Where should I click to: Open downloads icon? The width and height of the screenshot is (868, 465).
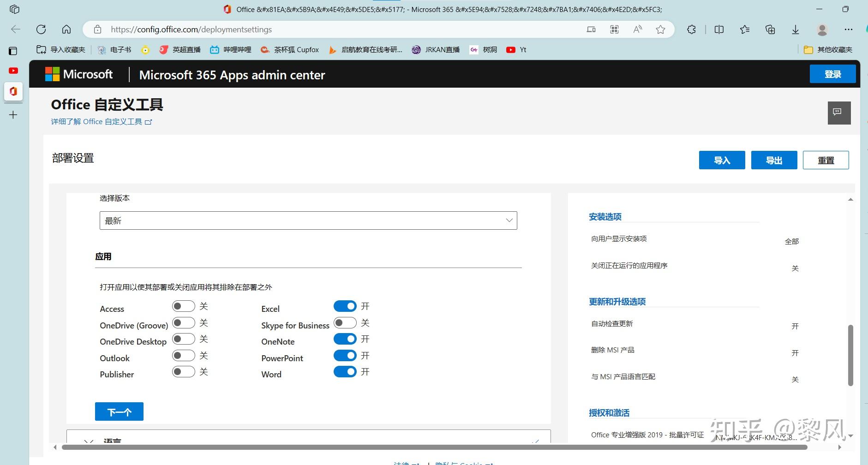point(796,30)
